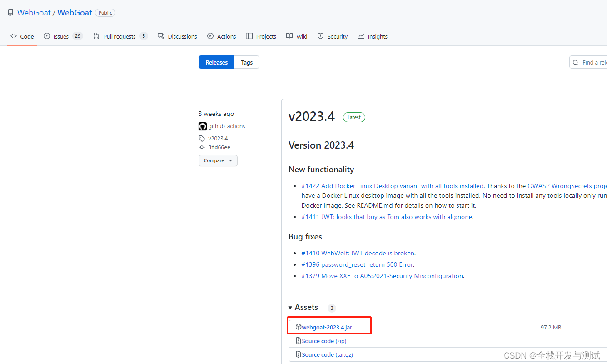Click the repository book icon
Viewport: 607px width, 364px height.
point(10,13)
